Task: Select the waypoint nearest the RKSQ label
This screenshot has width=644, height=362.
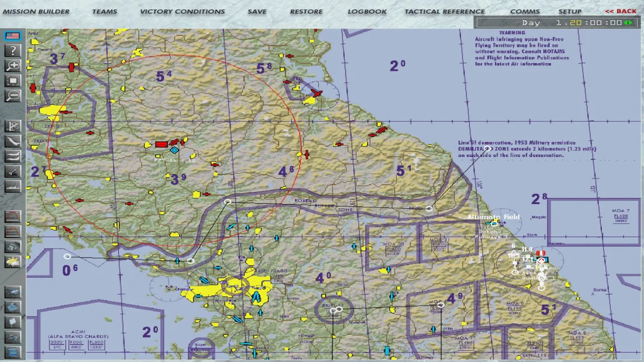Action: (429, 208)
